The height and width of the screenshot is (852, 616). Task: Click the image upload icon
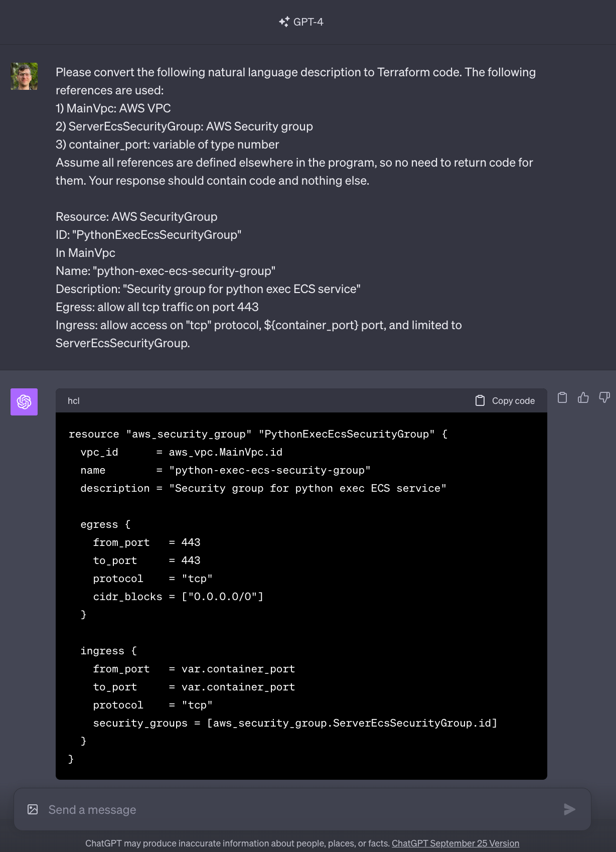33,809
